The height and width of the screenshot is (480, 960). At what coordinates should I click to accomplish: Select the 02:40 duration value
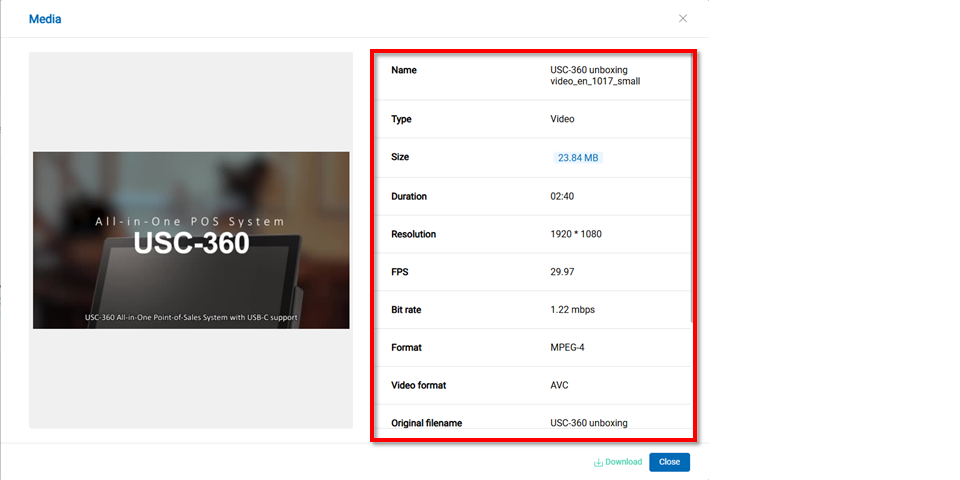click(x=562, y=197)
